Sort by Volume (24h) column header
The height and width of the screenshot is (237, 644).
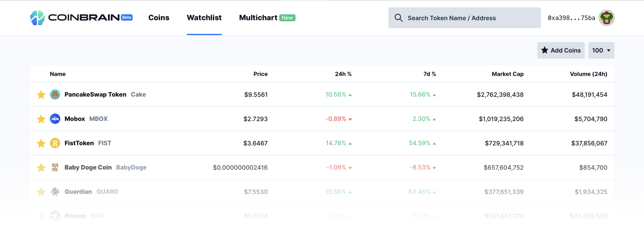click(x=588, y=74)
